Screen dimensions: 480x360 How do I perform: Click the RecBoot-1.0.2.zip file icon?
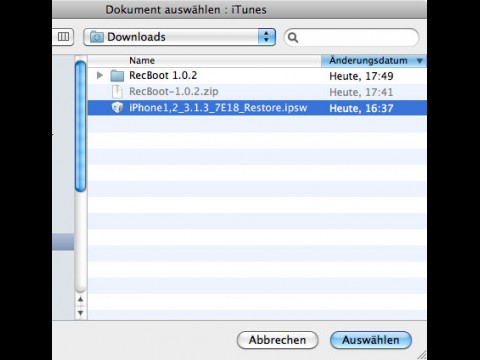coord(117,92)
